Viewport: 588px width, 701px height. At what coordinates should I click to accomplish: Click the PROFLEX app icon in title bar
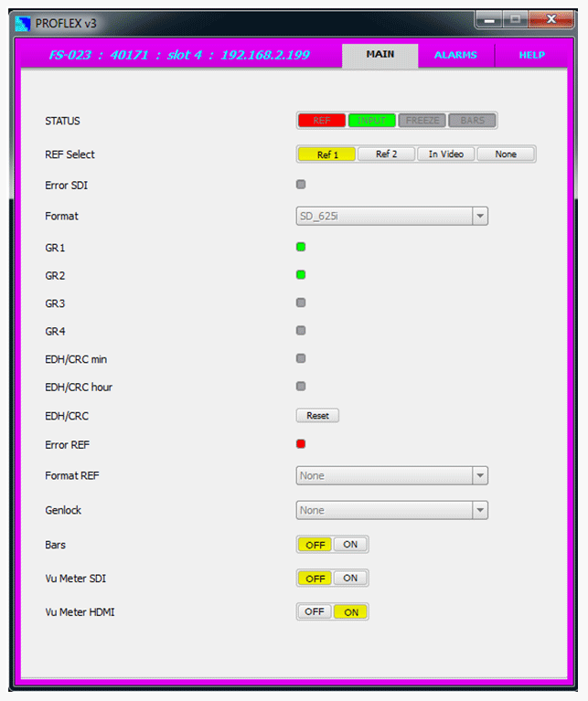point(23,23)
